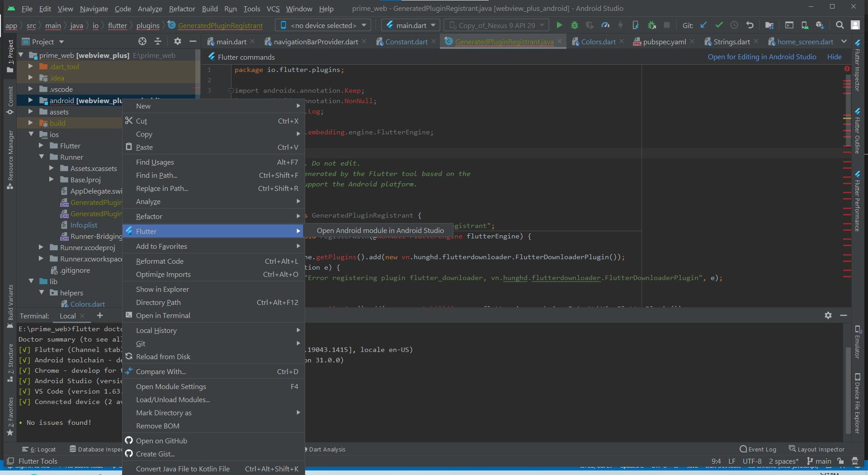Collapse all in Project panel toolbar

158,42
